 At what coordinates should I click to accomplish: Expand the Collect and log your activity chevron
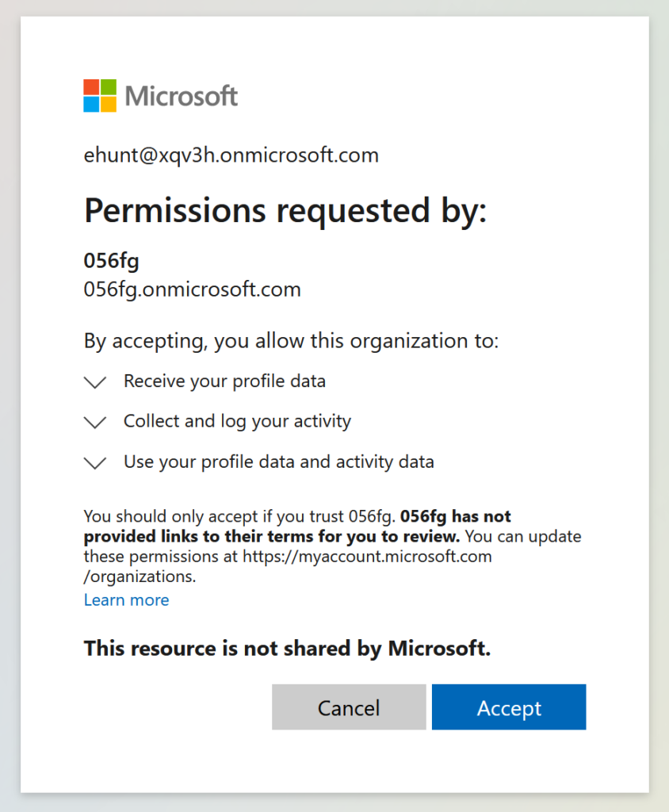95,423
